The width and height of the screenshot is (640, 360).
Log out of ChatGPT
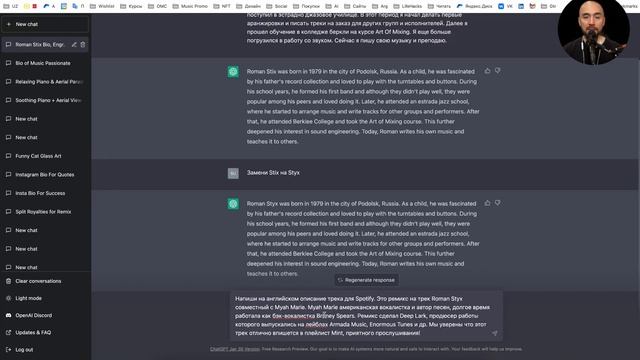click(x=45, y=350)
